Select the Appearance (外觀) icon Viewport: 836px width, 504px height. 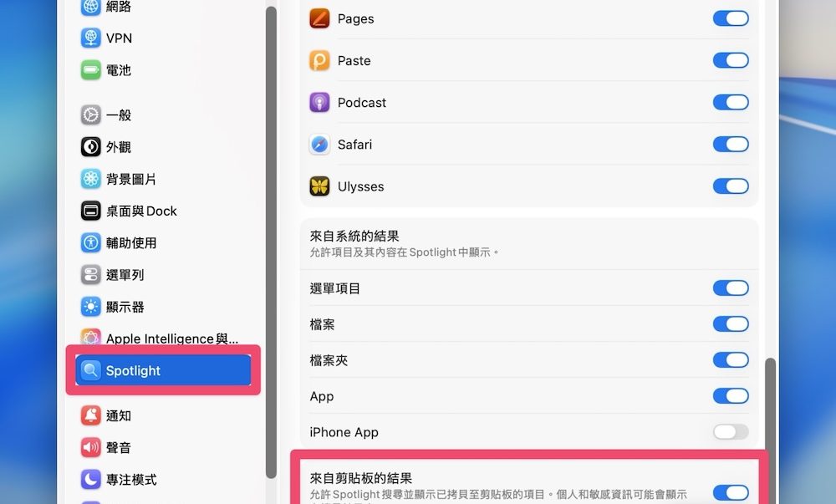click(x=91, y=147)
